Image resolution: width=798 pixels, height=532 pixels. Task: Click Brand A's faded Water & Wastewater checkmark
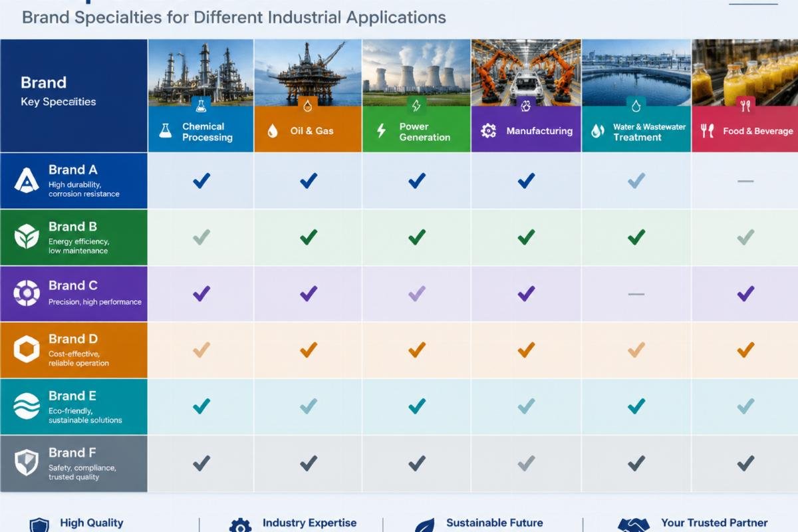(x=636, y=180)
